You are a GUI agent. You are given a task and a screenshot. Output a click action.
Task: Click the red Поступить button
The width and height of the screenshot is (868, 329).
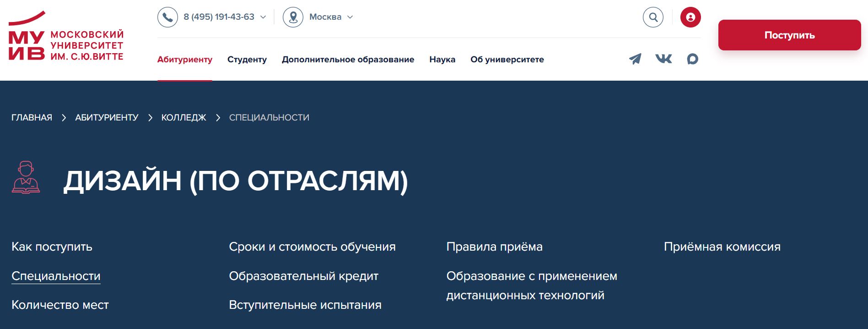(x=789, y=35)
